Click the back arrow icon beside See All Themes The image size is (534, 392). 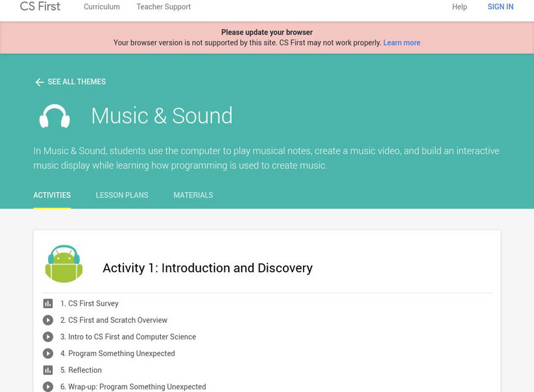click(39, 82)
